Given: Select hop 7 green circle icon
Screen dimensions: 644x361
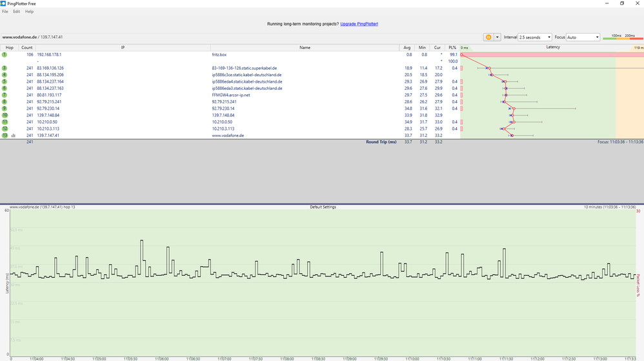Looking at the screenshot, I should (x=5, y=95).
